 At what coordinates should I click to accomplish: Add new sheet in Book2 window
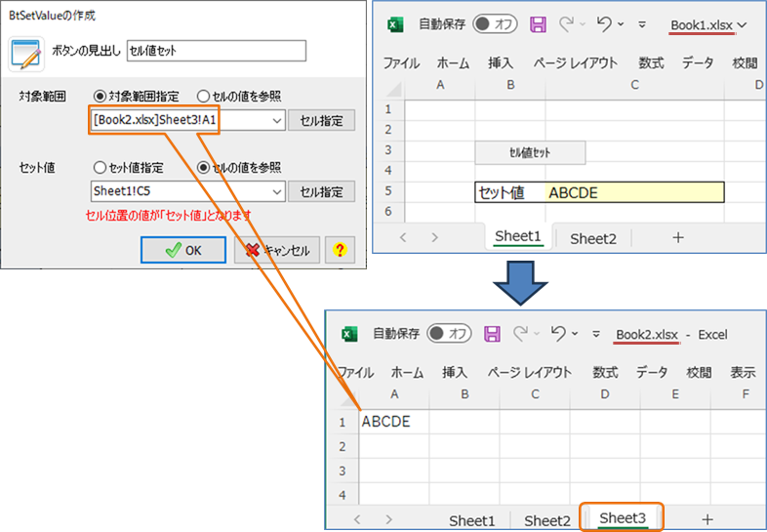pyautogui.click(x=707, y=519)
